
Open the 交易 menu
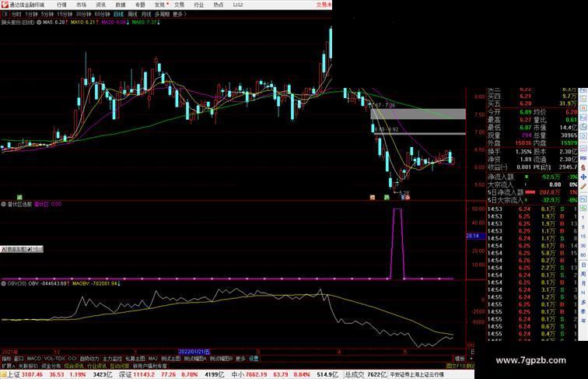click(x=179, y=5)
